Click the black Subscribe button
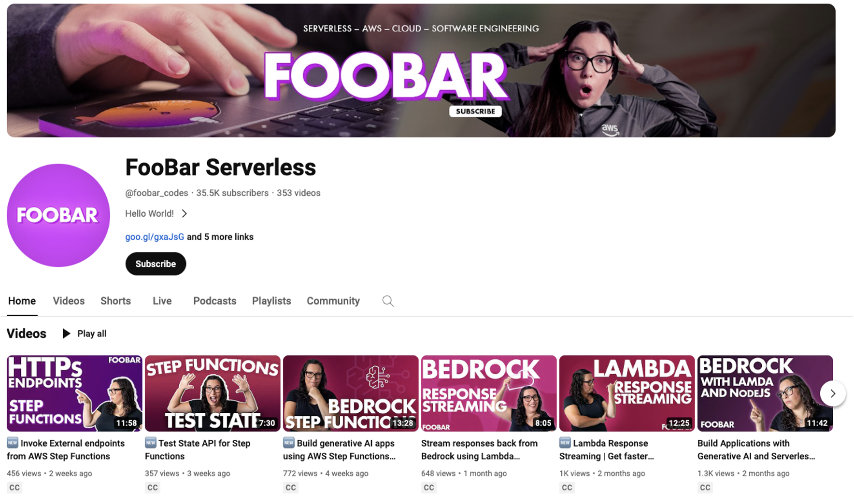This screenshot has height=504, width=854. click(x=156, y=264)
